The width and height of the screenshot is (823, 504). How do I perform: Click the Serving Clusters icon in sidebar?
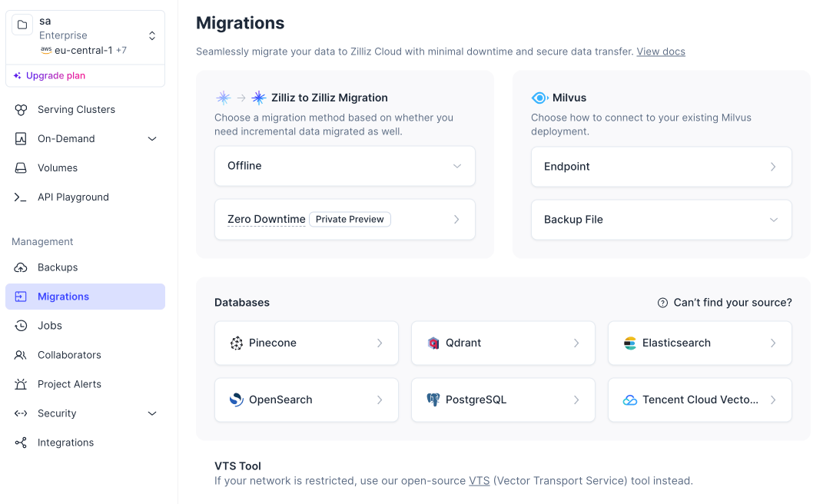click(21, 110)
